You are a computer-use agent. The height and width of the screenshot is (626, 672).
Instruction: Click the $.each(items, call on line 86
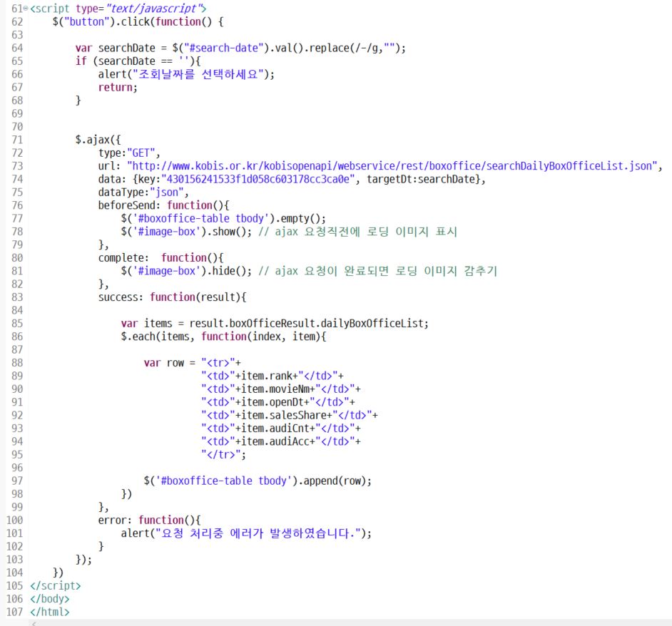click(x=158, y=337)
